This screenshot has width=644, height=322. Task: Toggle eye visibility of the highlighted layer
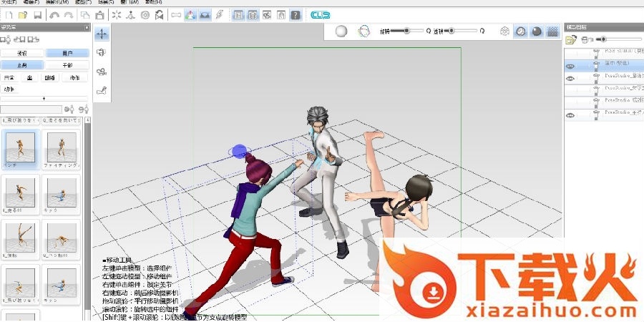(x=570, y=64)
